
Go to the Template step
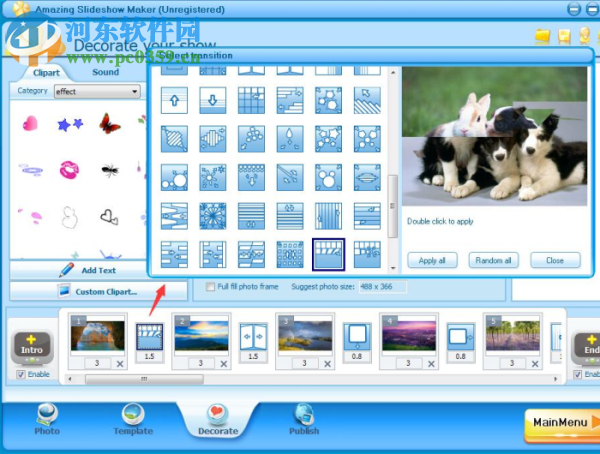pyautogui.click(x=133, y=419)
